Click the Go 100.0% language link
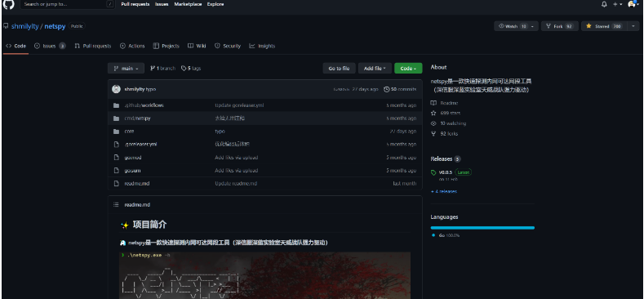 coord(446,235)
